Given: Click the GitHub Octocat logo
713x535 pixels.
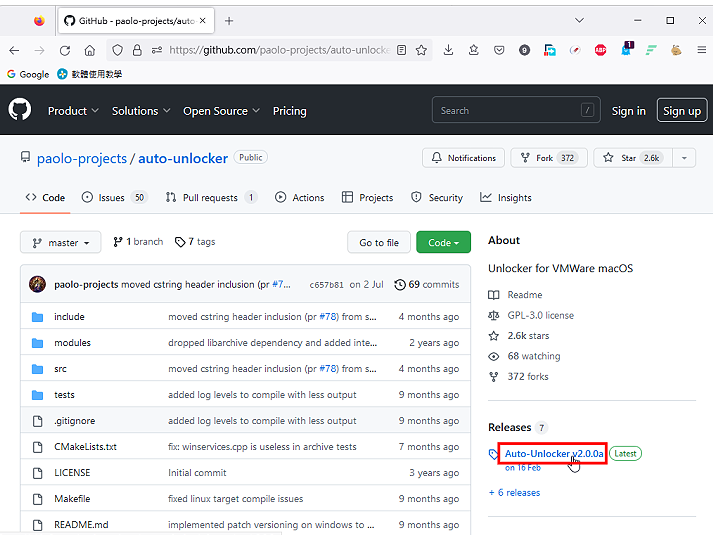Looking at the screenshot, I should point(20,110).
